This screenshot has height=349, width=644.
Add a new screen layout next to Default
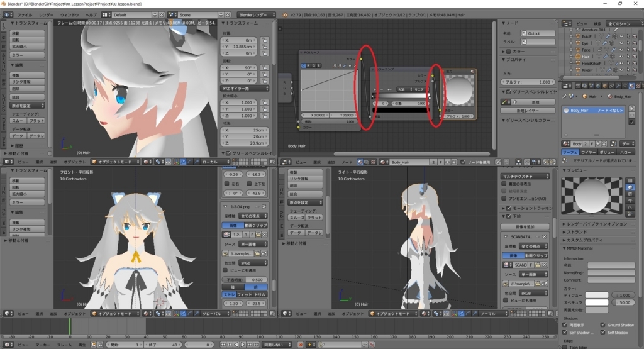click(x=155, y=15)
